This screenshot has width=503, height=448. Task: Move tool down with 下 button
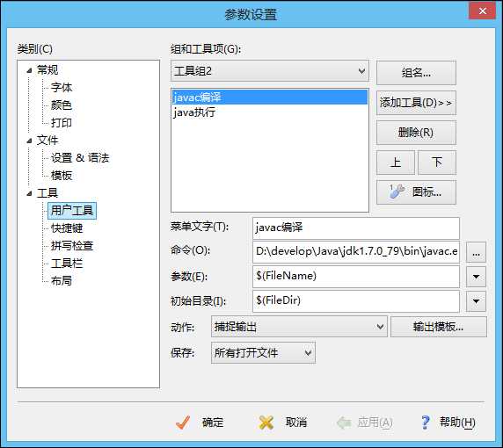click(437, 163)
